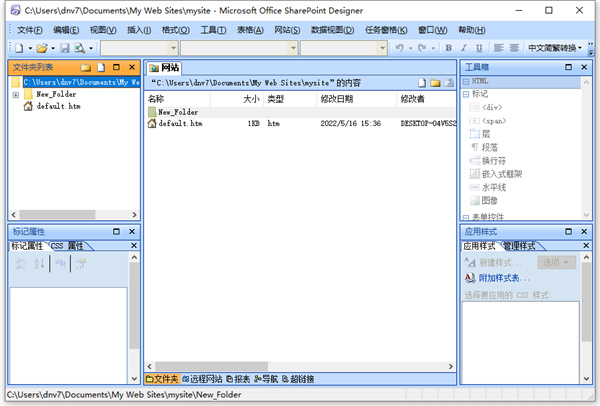The width and height of the screenshot is (600, 406).
Task: Click the Redo toolbar icon
Action: [x=422, y=48]
